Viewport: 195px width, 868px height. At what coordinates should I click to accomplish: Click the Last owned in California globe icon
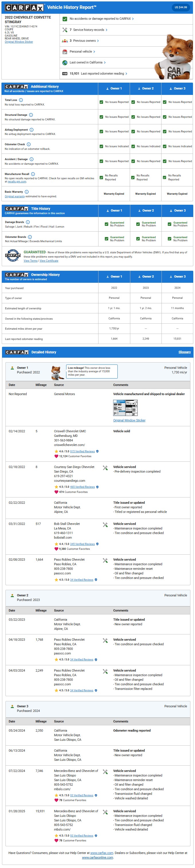(65, 62)
